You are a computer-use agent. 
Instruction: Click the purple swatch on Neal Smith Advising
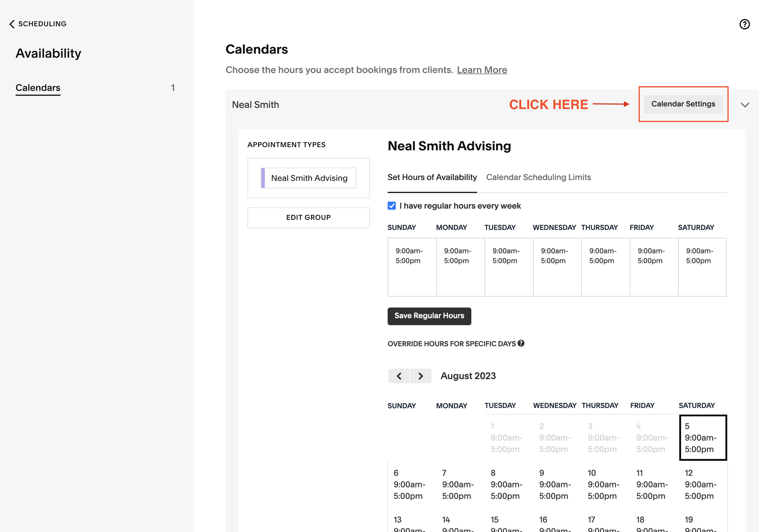263,178
